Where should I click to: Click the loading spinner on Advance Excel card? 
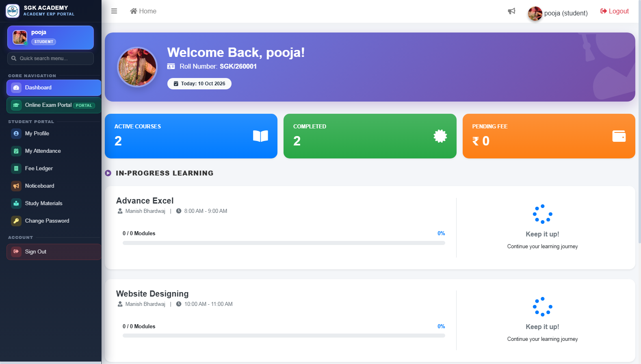click(x=542, y=214)
